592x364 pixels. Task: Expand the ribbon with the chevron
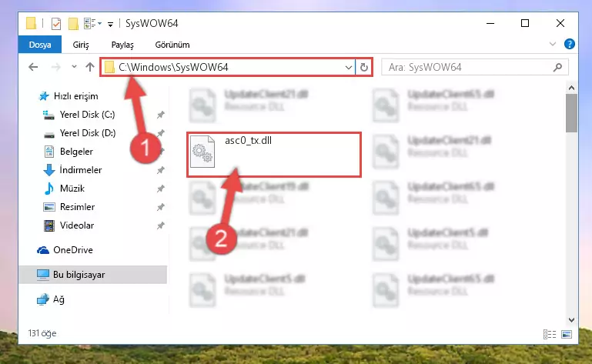[553, 44]
